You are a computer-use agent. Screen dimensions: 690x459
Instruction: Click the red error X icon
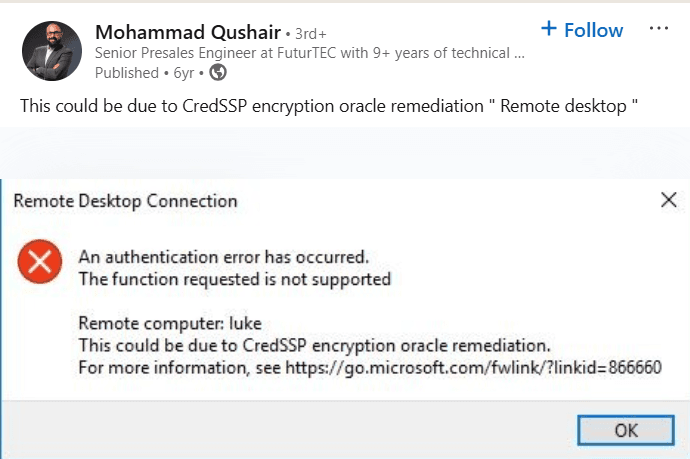(x=39, y=264)
